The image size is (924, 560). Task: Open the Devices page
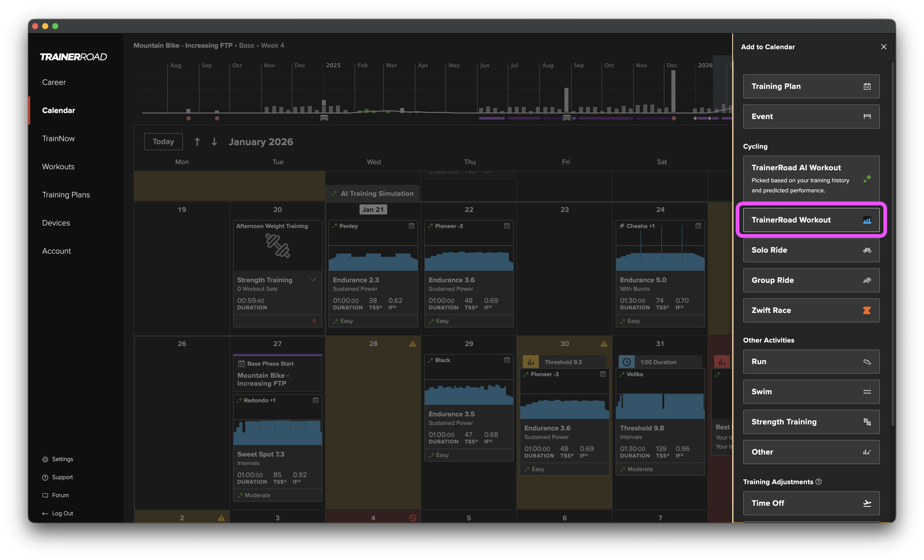coord(56,223)
